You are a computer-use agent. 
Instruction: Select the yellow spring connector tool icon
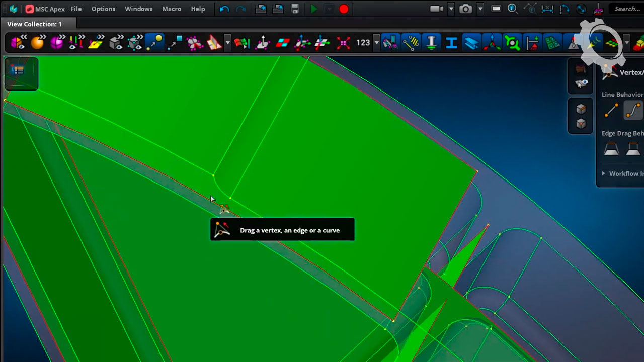tap(411, 43)
